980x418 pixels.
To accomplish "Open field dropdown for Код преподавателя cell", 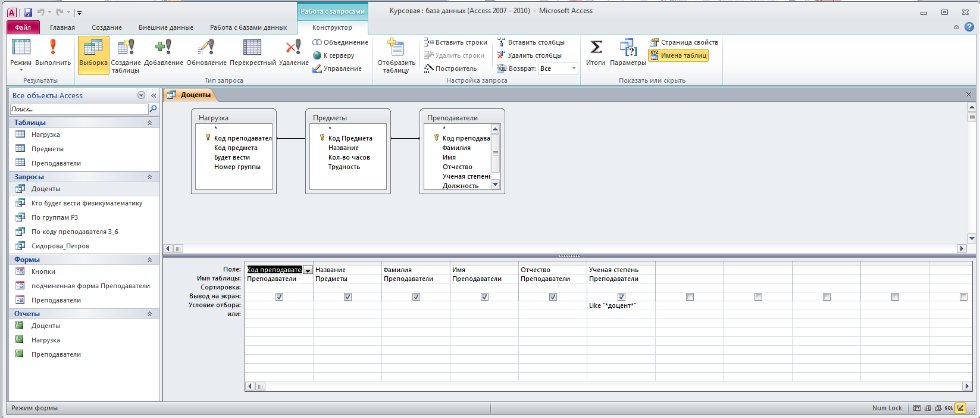I will point(308,270).
